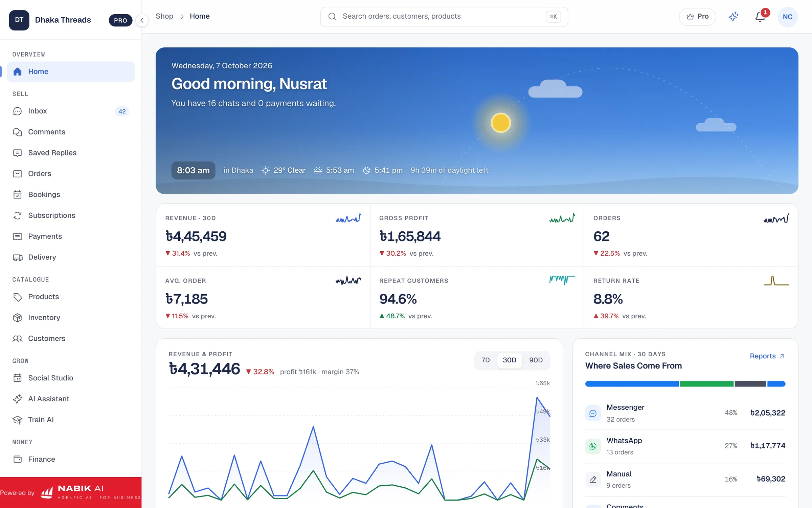The height and width of the screenshot is (508, 812).
Task: Click the Delivery truck icon
Action: pos(17,257)
